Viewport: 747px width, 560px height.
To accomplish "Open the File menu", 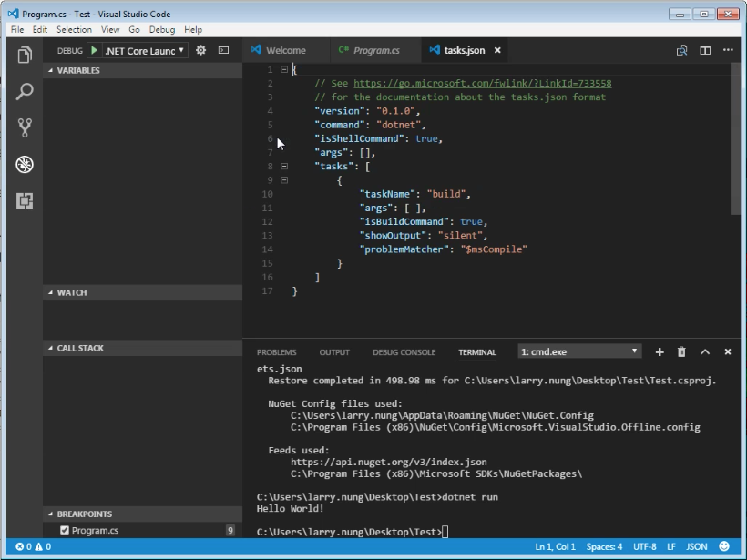I will click(x=17, y=29).
